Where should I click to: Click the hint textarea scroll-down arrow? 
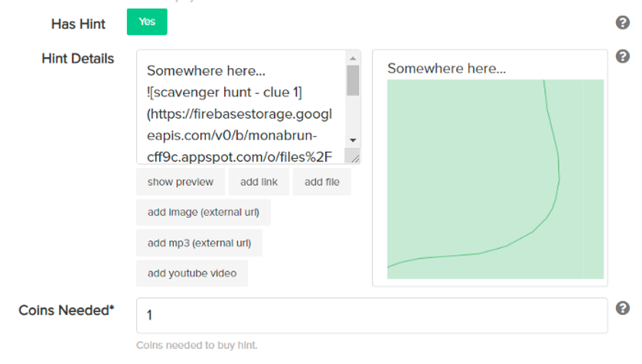(x=353, y=140)
